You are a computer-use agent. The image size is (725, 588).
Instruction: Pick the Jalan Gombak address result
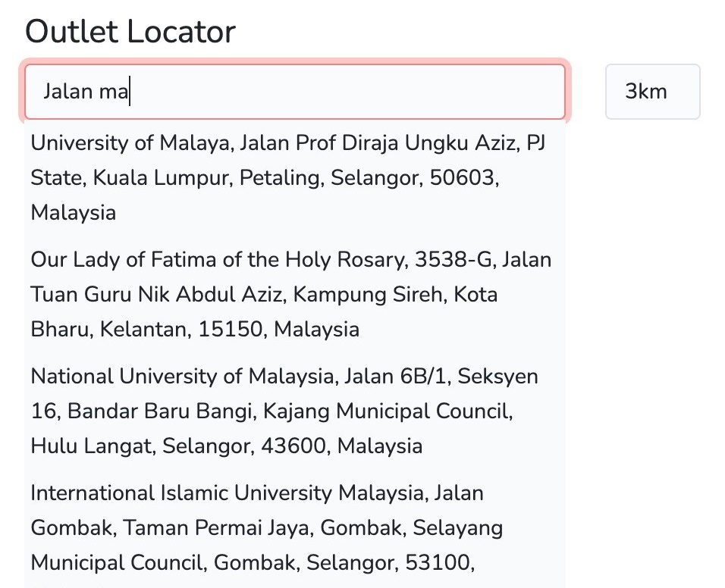pyautogui.click(x=295, y=532)
